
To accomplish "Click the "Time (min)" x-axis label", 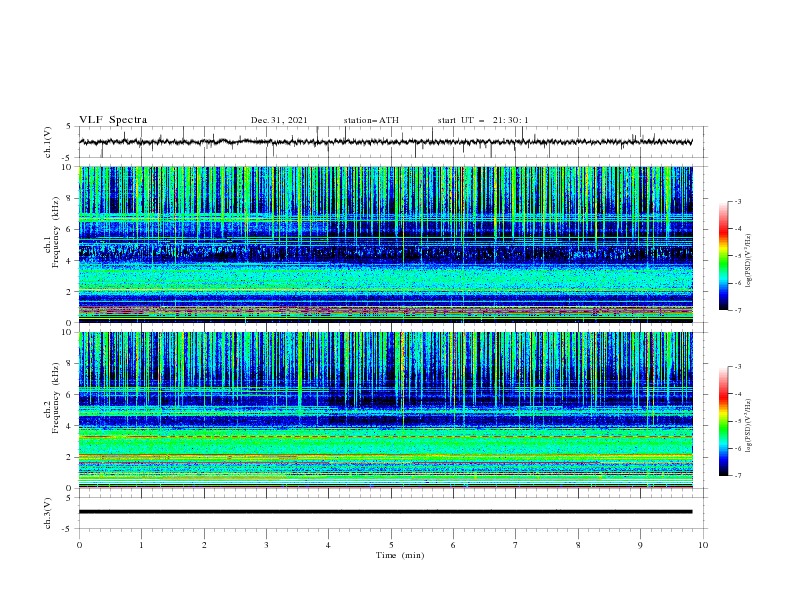I will tap(400, 555).
